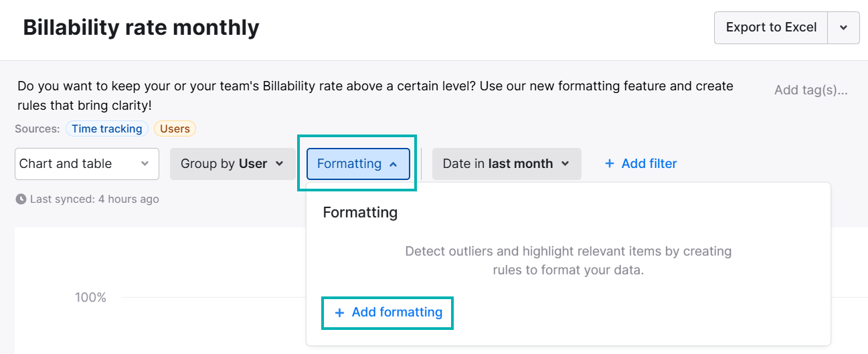The width and height of the screenshot is (868, 354).
Task: Select the Users source tag
Action: pos(175,128)
